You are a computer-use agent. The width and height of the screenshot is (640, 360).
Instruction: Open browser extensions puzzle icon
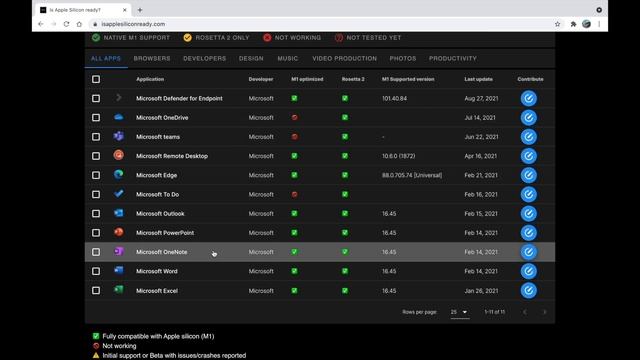[573, 24]
